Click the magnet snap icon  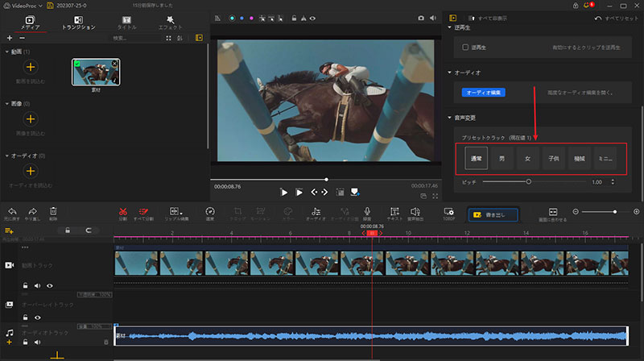coord(89,230)
